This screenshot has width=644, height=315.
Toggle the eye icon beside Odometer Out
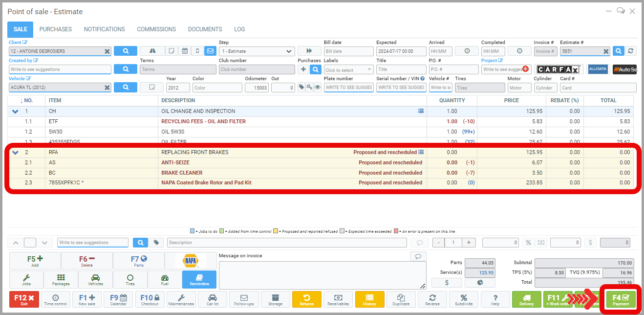(318, 88)
